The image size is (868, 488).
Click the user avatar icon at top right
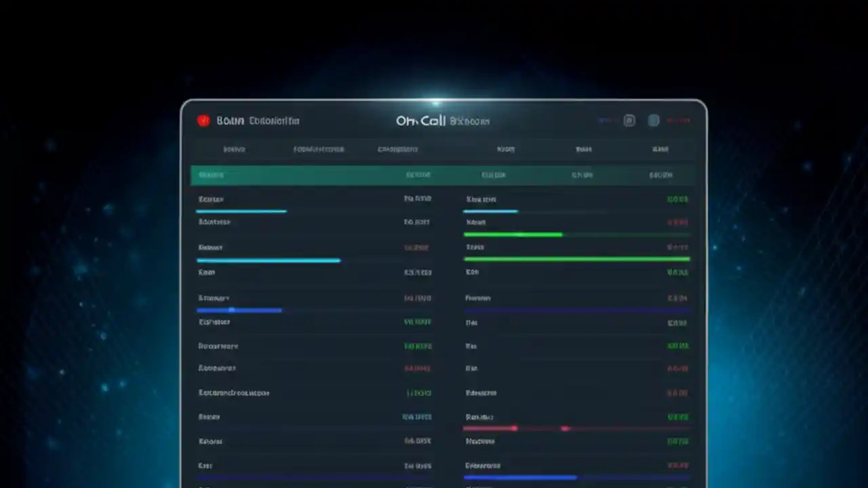tap(653, 120)
